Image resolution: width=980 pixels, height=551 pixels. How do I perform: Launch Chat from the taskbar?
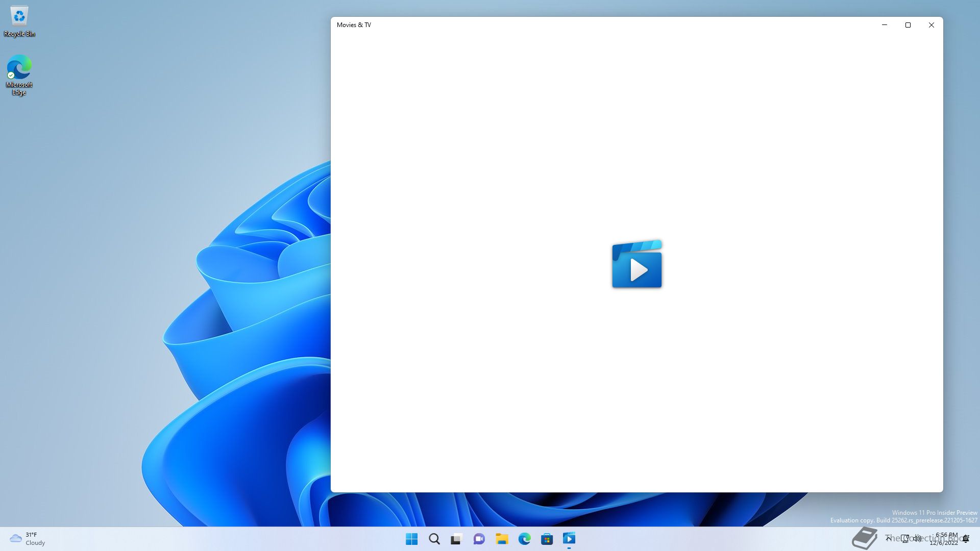(479, 539)
